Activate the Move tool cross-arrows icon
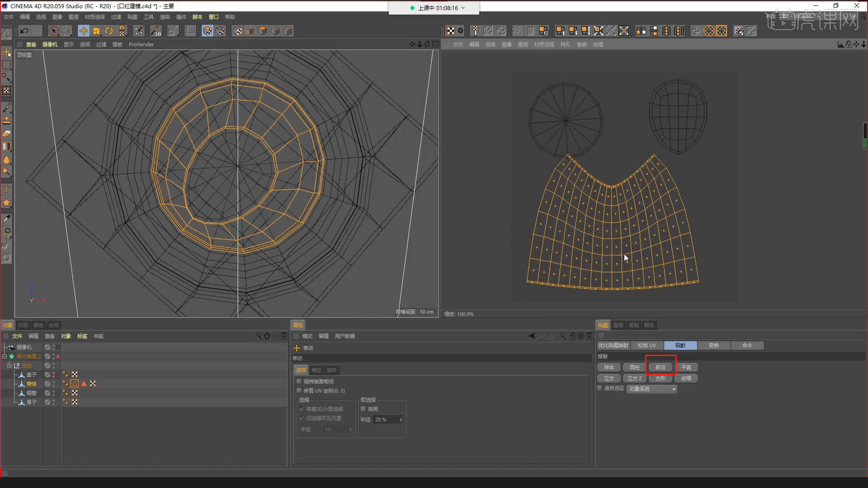The width and height of the screenshot is (868, 488). 83,31
